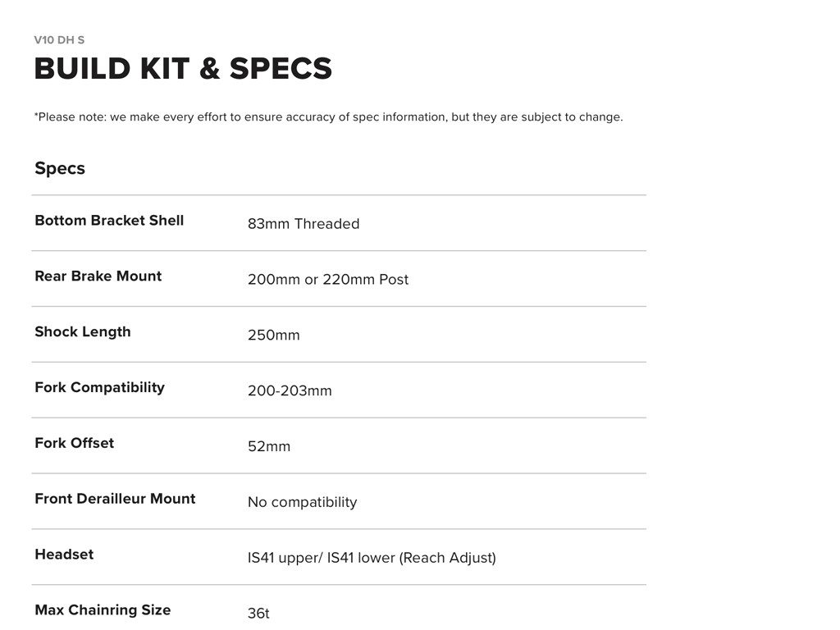
Task: Select the Shock Length label
Action: click(83, 332)
